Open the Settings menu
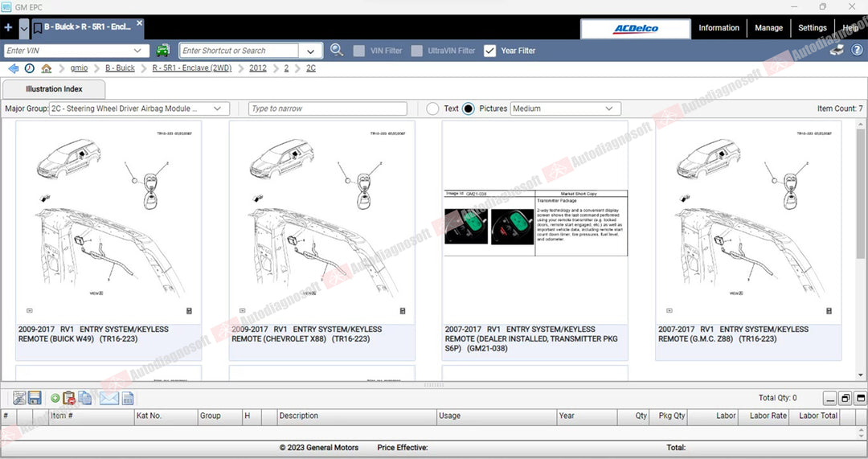This screenshot has width=868, height=459. point(812,27)
